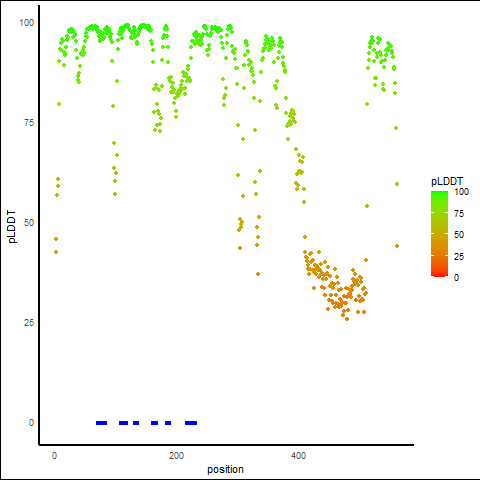The width and height of the screenshot is (480, 480).
Task: Click the x-axis tick label 200
Action: click(x=176, y=456)
